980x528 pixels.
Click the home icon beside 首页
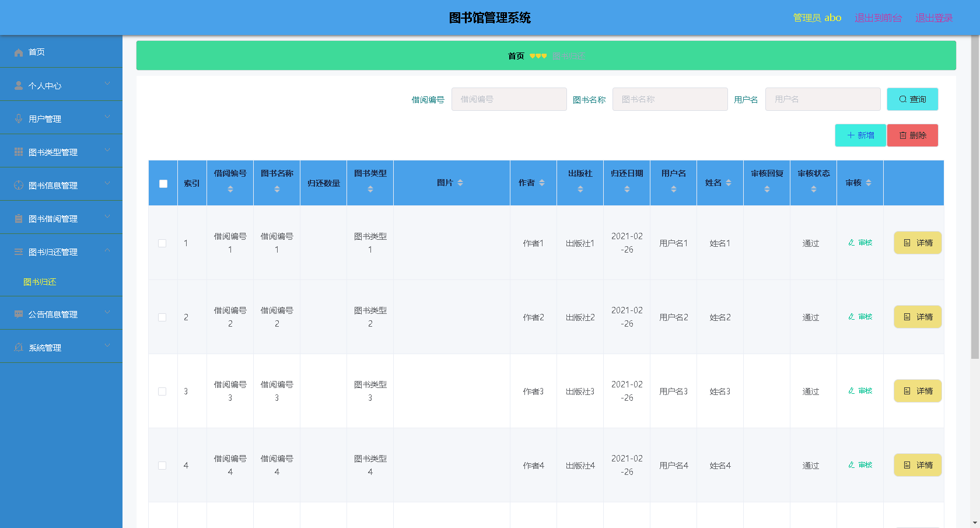coord(18,52)
